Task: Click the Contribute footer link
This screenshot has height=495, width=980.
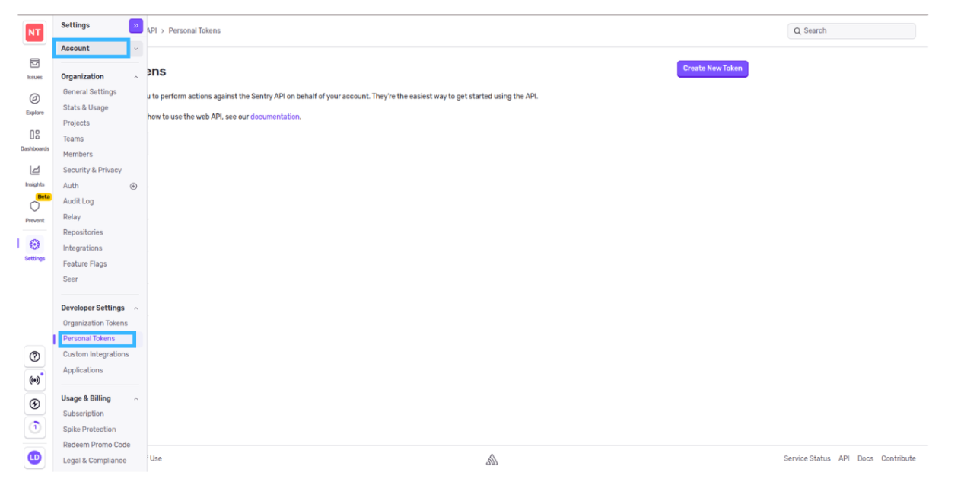Action: pyautogui.click(x=899, y=459)
